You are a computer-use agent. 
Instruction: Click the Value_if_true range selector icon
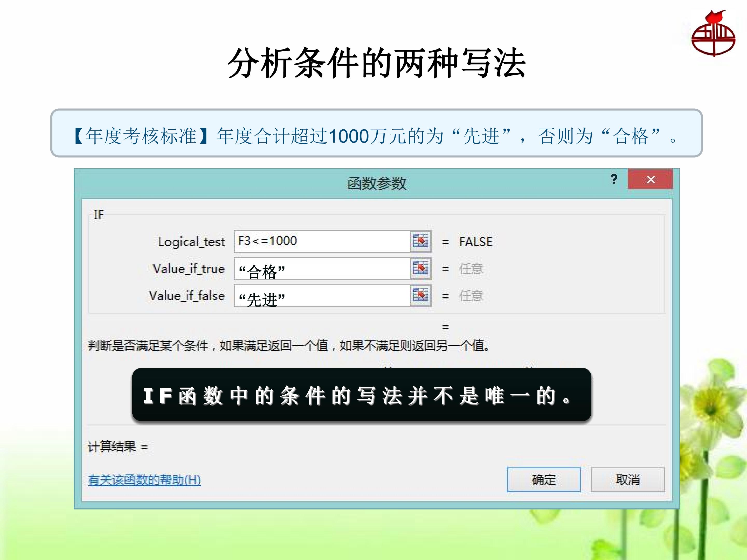point(420,269)
